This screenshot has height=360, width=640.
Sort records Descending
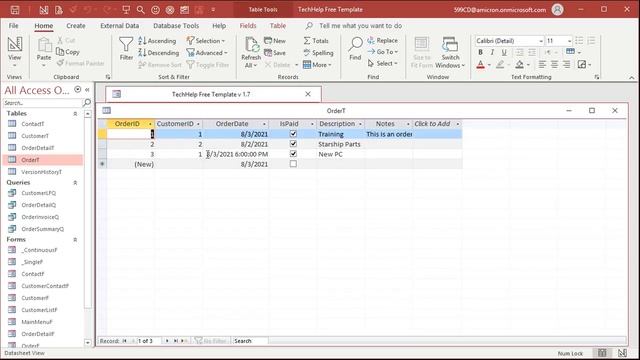pos(158,53)
